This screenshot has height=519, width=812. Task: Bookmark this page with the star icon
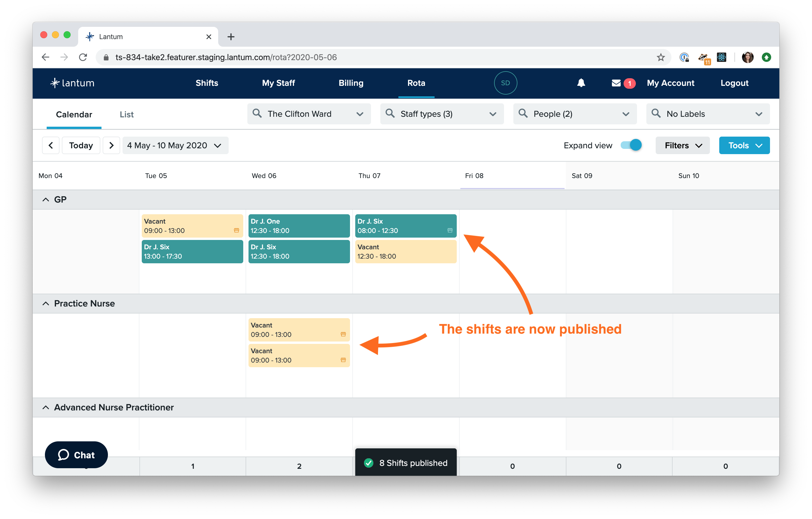[661, 58]
